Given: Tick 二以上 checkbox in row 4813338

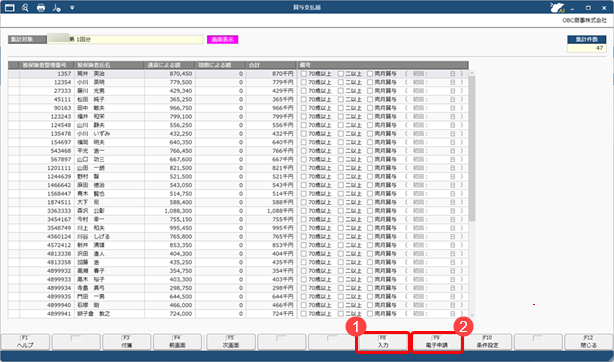Looking at the screenshot, I should point(341,254).
